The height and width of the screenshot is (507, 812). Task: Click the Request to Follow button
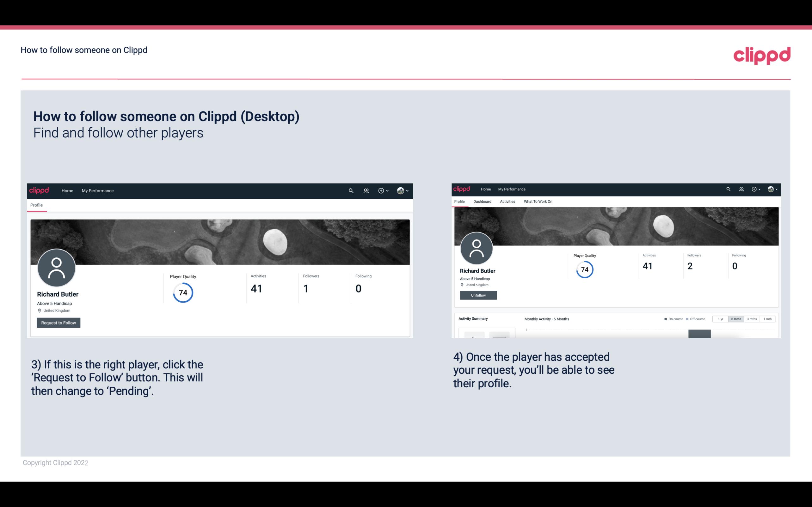[x=58, y=323]
